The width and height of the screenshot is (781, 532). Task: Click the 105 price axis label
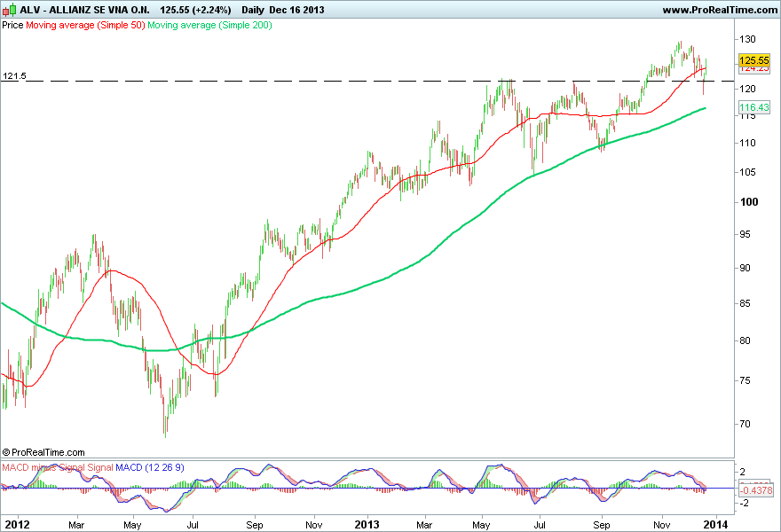747,172
